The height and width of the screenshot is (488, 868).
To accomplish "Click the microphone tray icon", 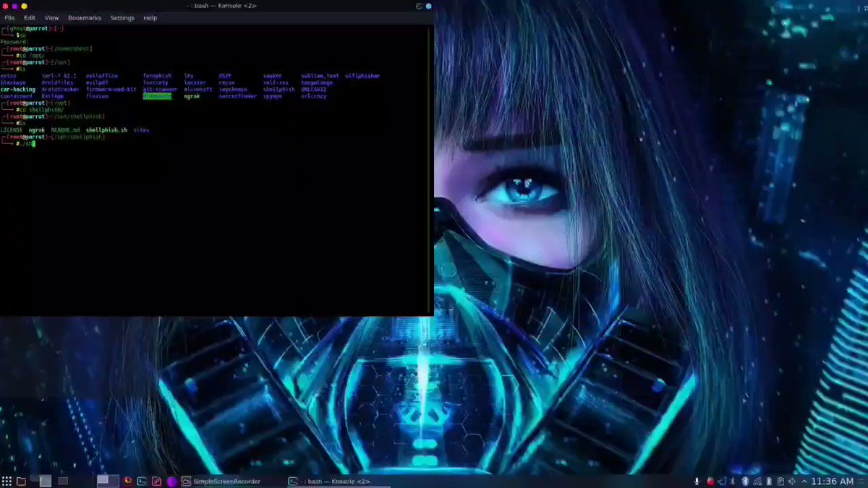I will pos(697,481).
